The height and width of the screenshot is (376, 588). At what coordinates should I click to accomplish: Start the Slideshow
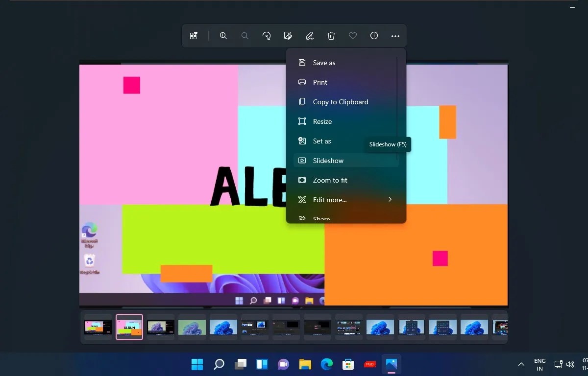pyautogui.click(x=327, y=161)
